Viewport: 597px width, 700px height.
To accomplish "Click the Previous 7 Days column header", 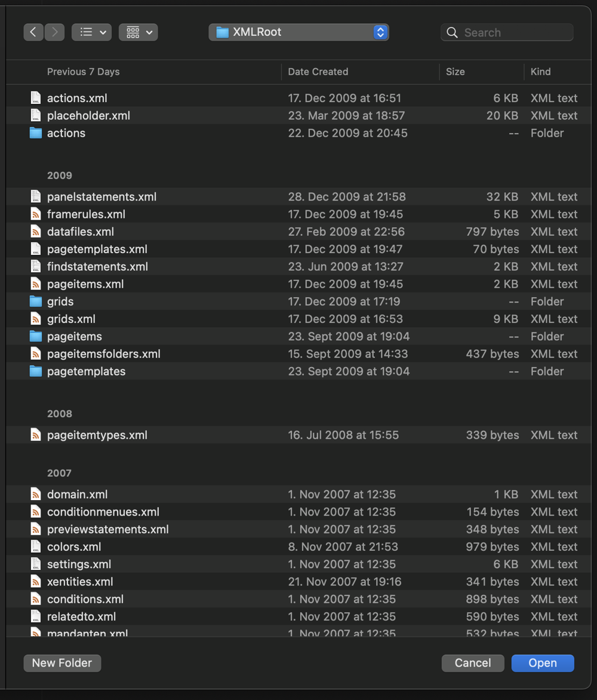I will click(83, 72).
